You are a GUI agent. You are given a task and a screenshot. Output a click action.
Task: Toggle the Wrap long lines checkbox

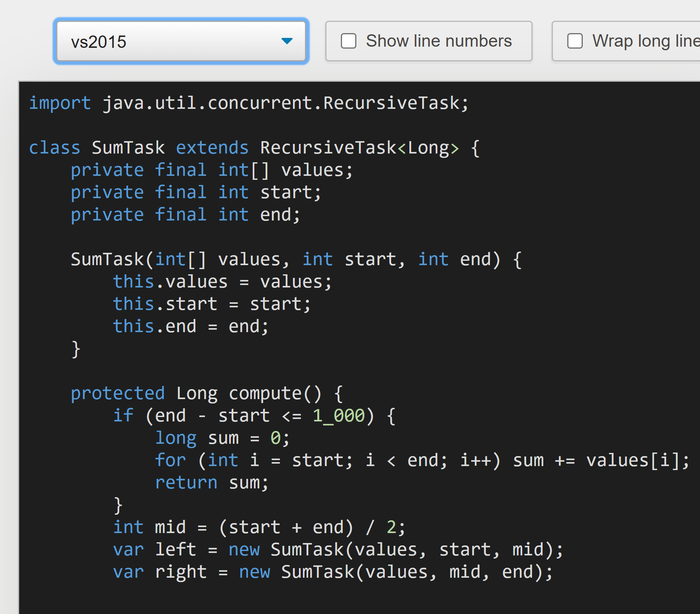(575, 41)
